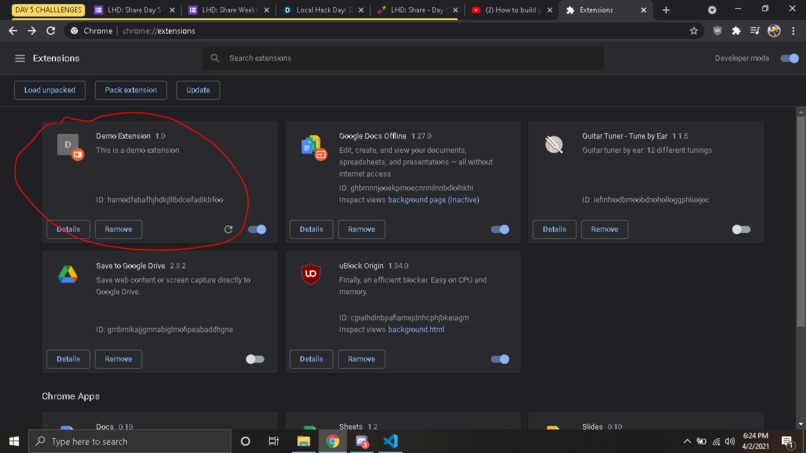Click the Google Docs Offline icon
Screen dimensions: 806x453
coord(313,147)
